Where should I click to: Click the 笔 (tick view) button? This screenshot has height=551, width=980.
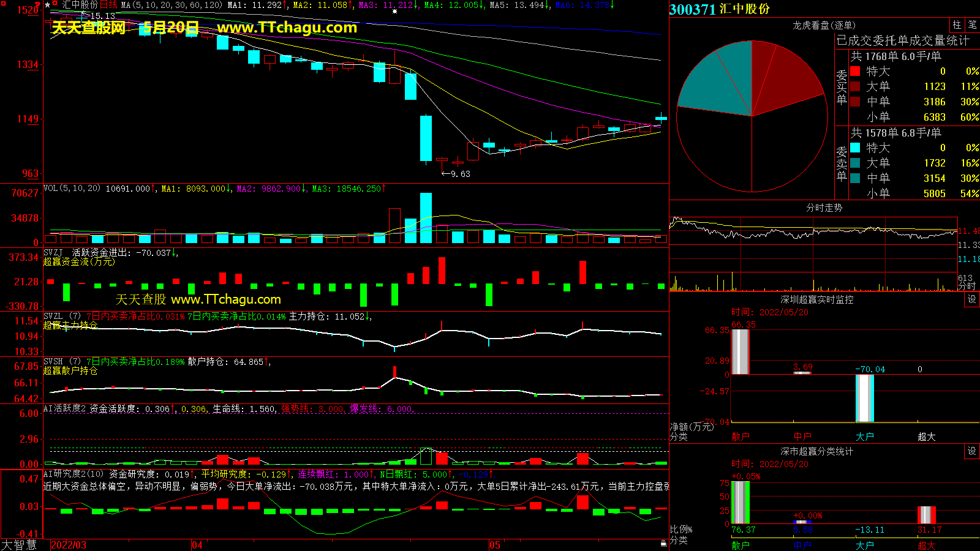click(x=972, y=25)
